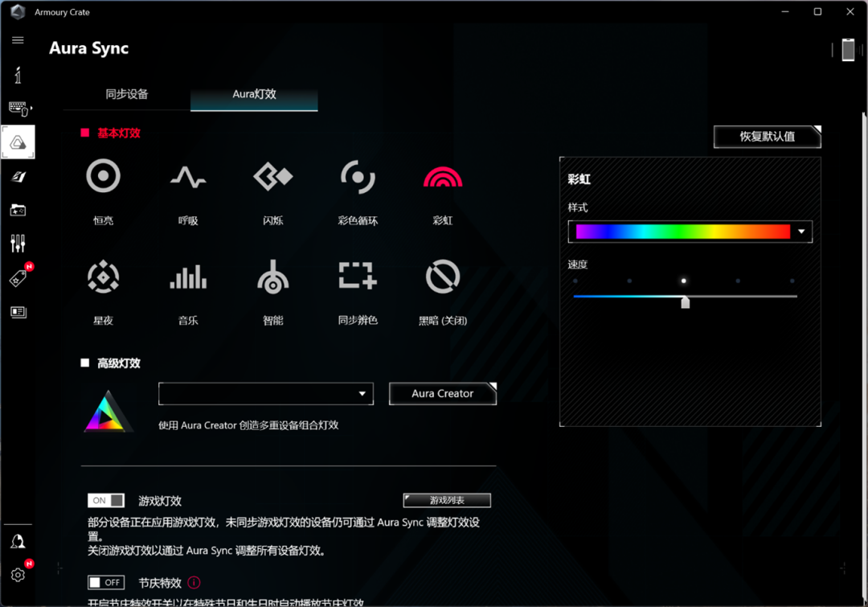Select the 呼吸 breathing effect icon
The height and width of the screenshot is (607, 868).
[x=188, y=177]
